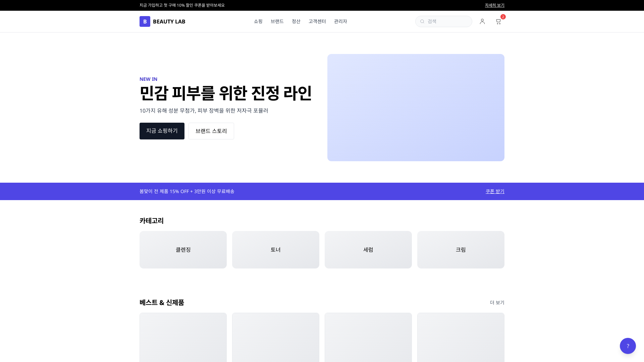Select the 토너 category card
The height and width of the screenshot is (362, 644).
click(275, 249)
